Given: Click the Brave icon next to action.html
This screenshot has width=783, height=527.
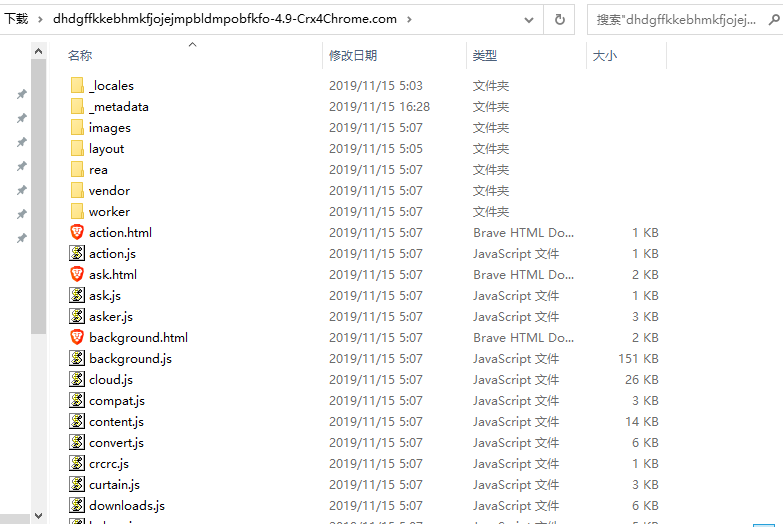Looking at the screenshot, I should coord(78,232).
